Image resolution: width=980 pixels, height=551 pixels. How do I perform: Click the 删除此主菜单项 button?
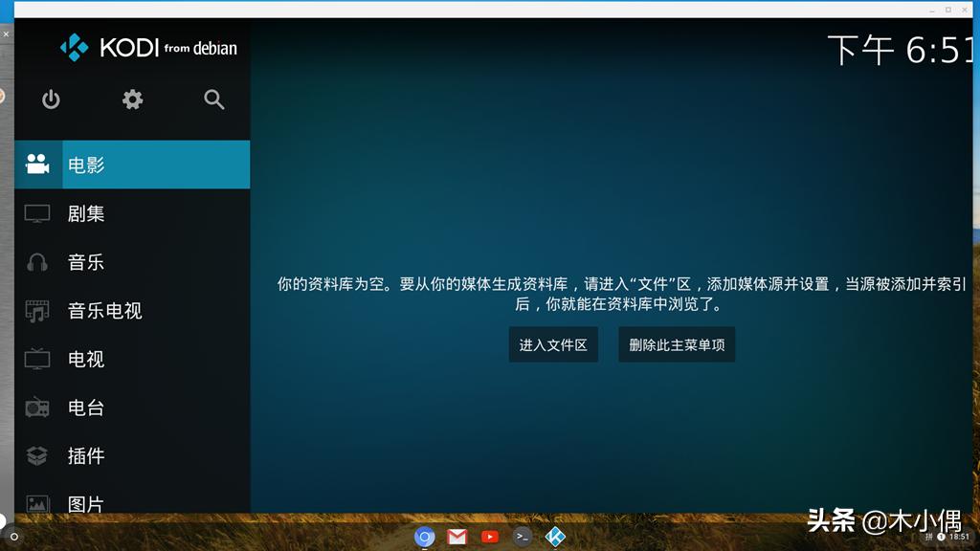[676, 344]
